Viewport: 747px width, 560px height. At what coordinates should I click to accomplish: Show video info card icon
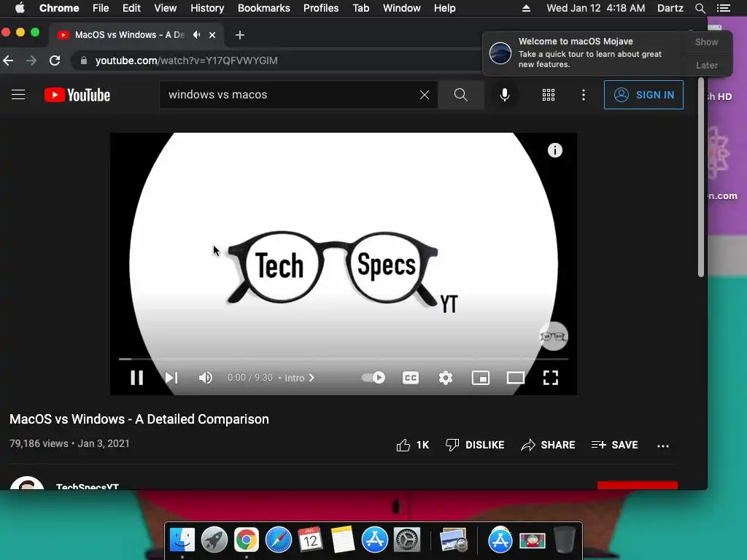[x=554, y=150]
